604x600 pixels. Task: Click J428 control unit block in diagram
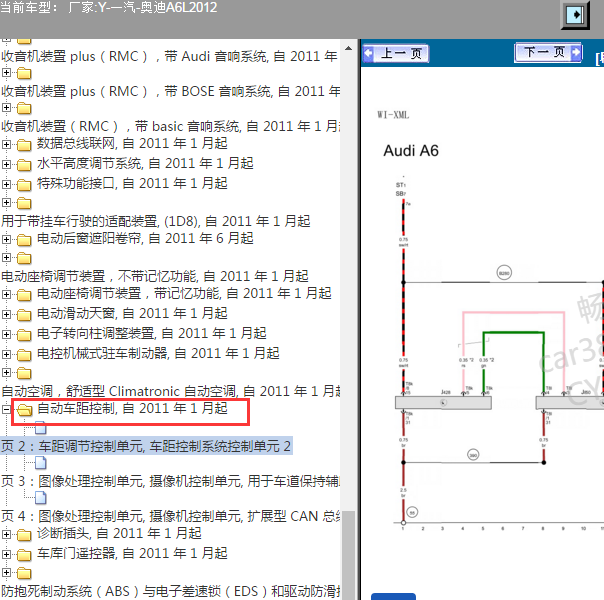pyautogui.click(x=443, y=402)
